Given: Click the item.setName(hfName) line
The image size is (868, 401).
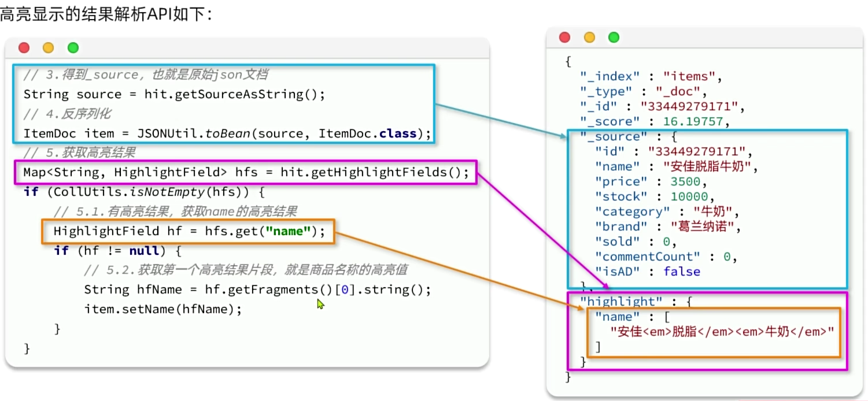Looking at the screenshot, I should tap(162, 309).
